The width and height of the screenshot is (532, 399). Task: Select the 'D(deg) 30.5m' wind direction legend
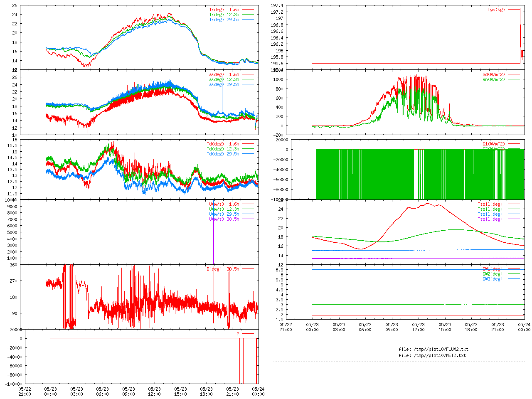223,269
